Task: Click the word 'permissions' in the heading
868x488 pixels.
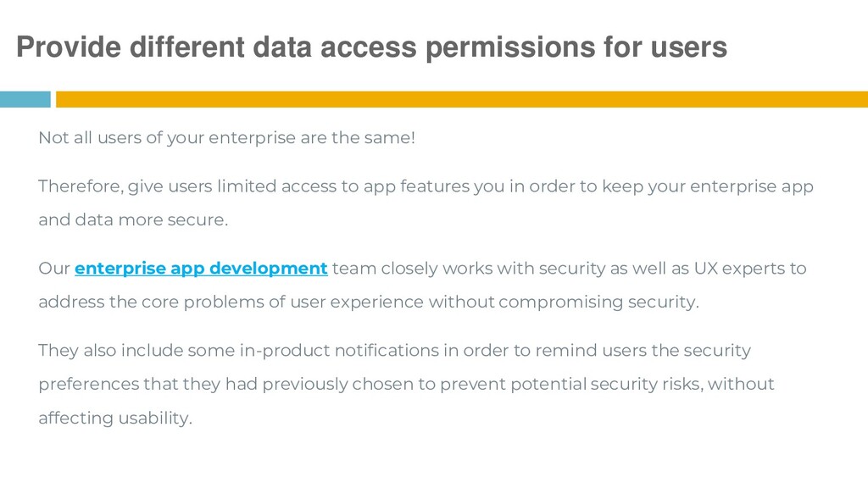Action: pos(510,48)
